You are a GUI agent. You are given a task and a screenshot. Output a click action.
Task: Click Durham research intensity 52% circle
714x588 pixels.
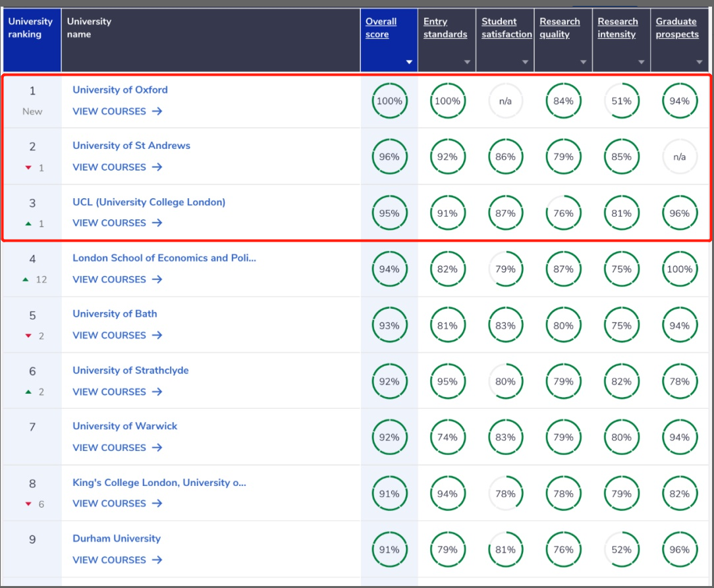point(622,549)
